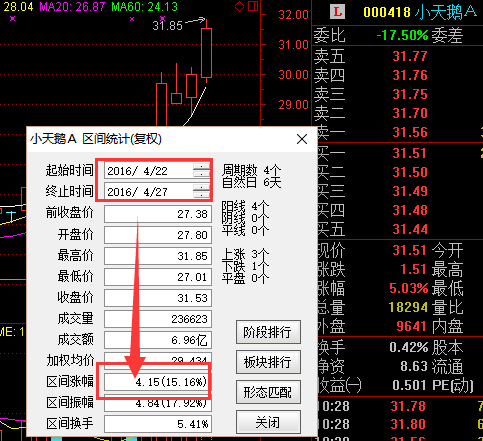The image size is (483, 441).
Task: Click the 关闭 button
Action: click(268, 422)
